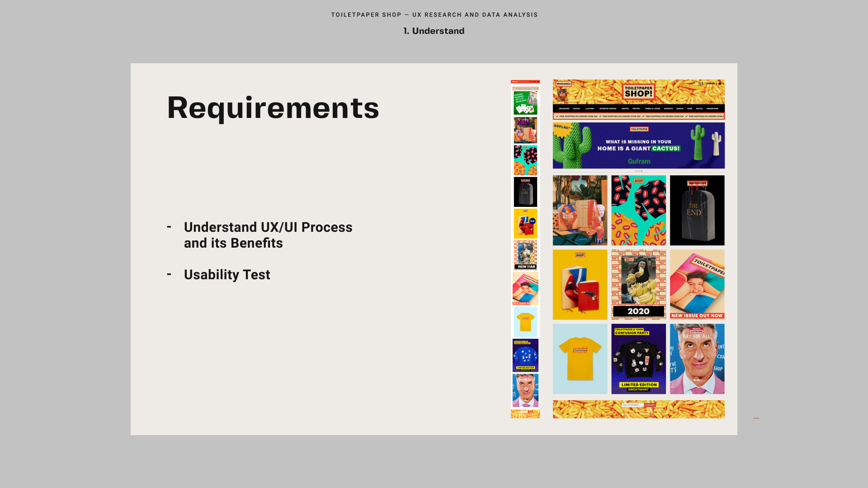Open the Magazine menu item
868x488 pixels.
click(564, 108)
